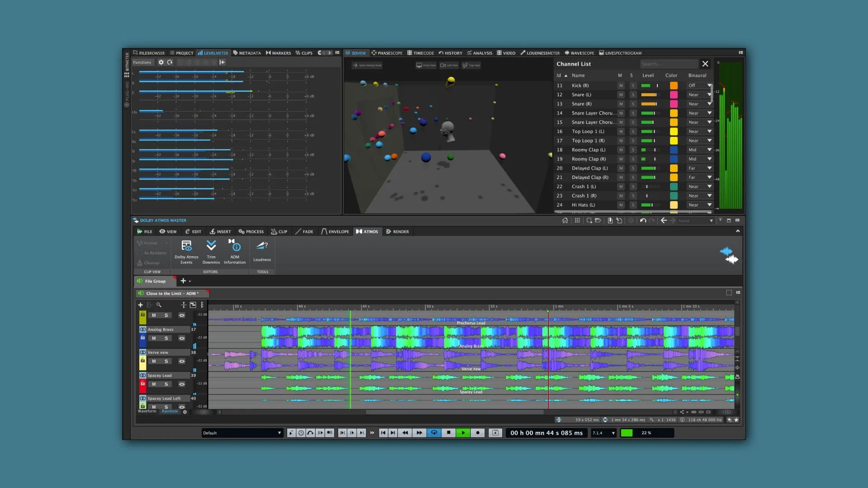
Task: Click the Level Meter settings gear icon
Action: click(x=161, y=62)
